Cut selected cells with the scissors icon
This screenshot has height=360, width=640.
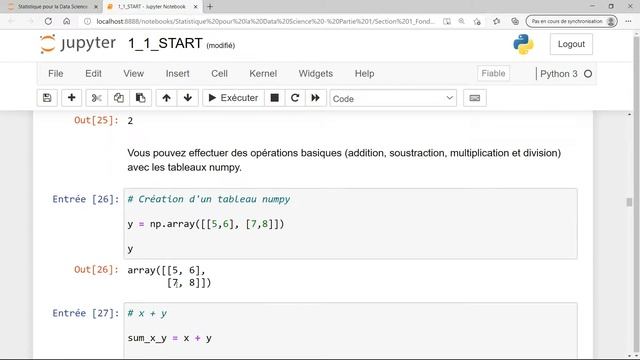point(97,98)
